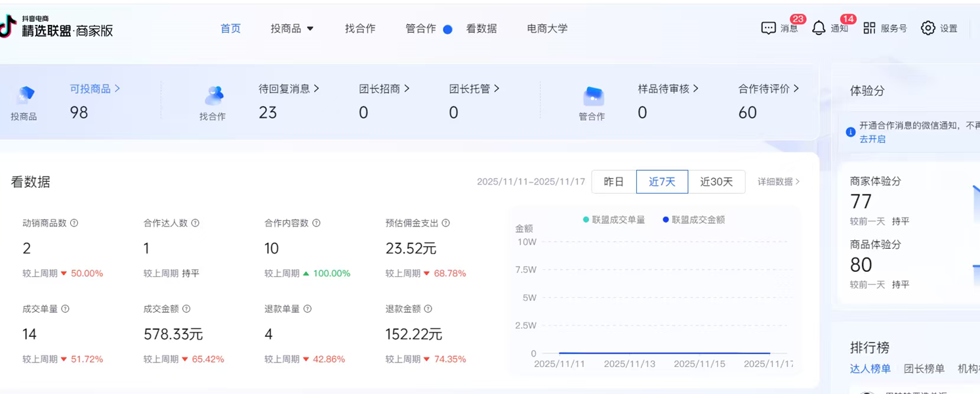Click help icon beside 预估佣金支出
980x394 pixels.
[446, 223]
